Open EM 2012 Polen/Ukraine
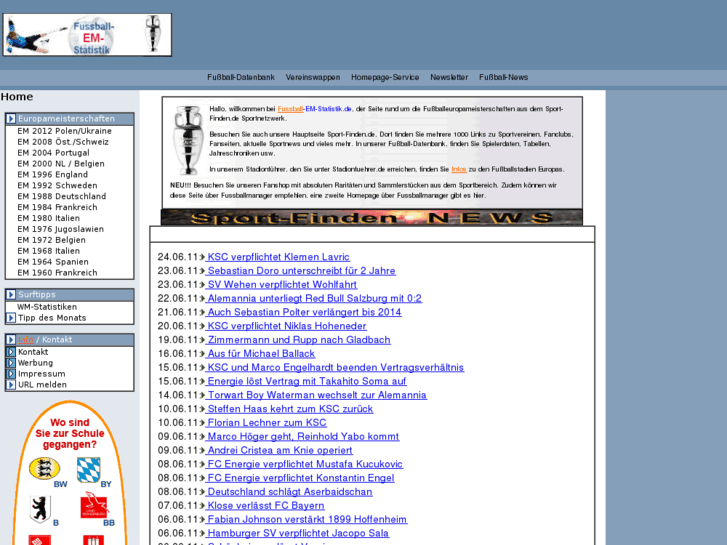The image size is (727, 545). [x=64, y=131]
